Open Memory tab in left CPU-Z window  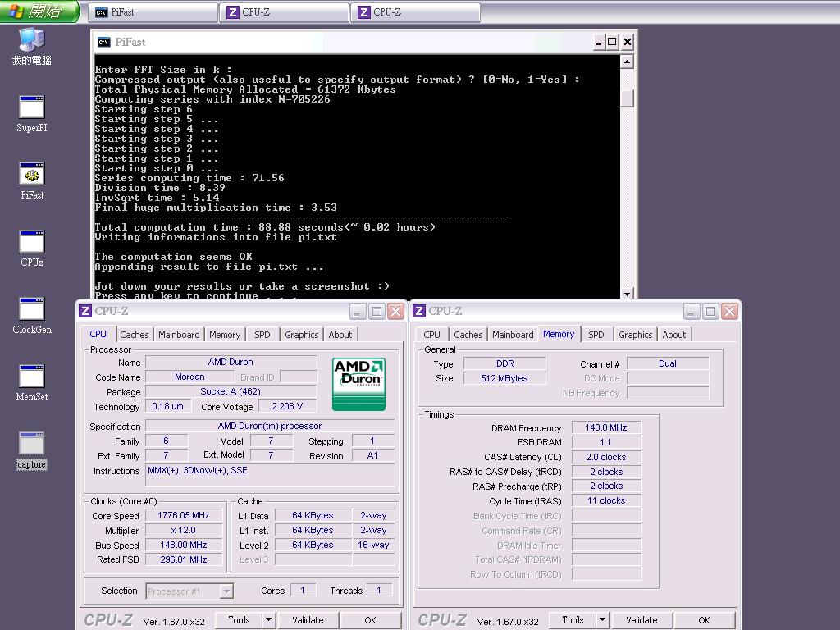(x=225, y=335)
